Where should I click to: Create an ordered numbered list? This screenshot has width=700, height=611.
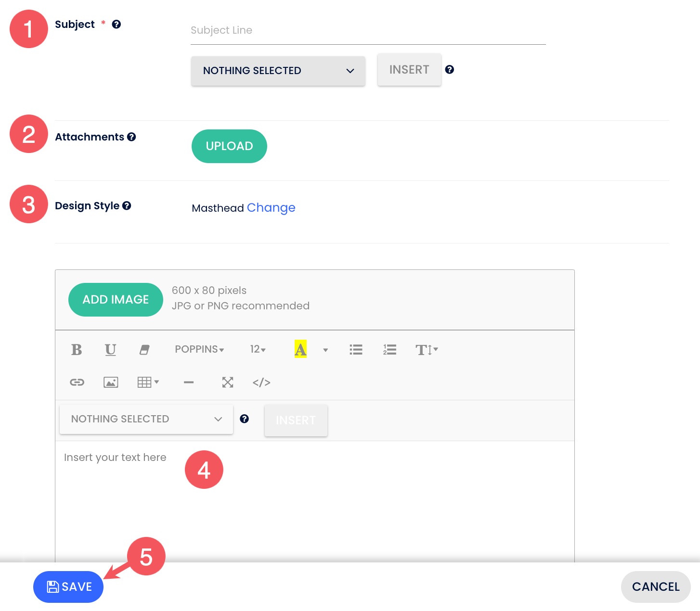click(389, 350)
